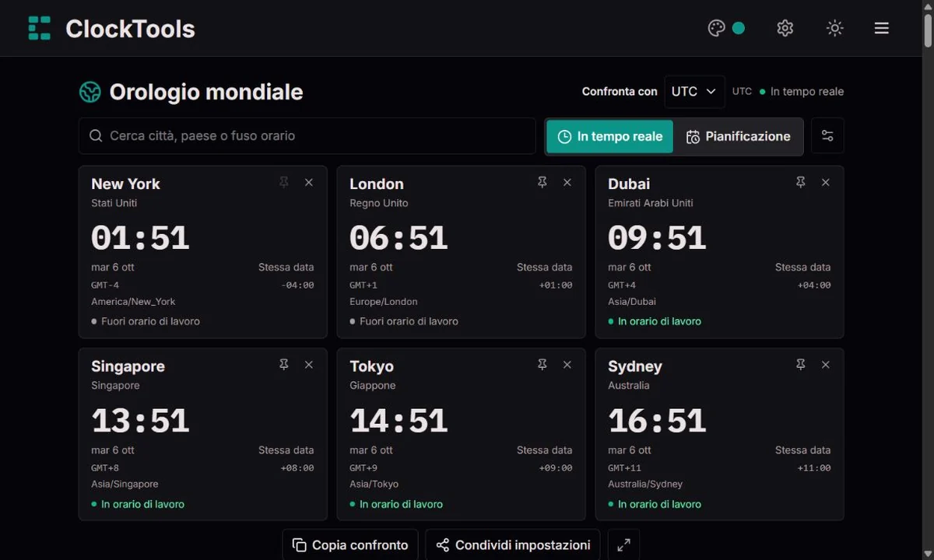Click Emirati Arabi Uniti country label
934x560 pixels.
click(x=651, y=203)
